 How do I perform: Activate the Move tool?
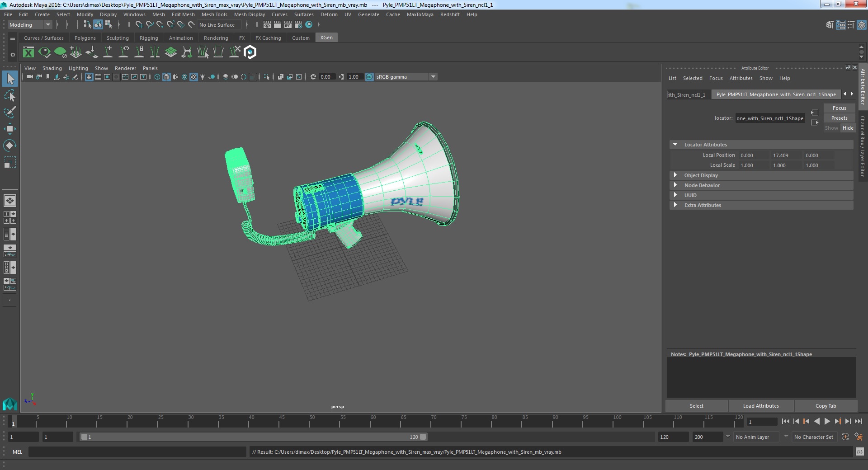(x=10, y=129)
